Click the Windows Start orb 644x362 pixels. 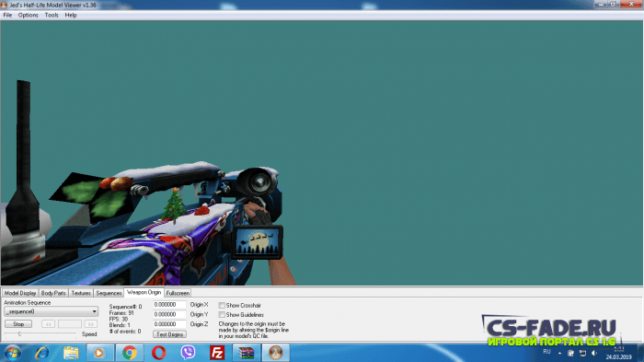[x=12, y=353]
